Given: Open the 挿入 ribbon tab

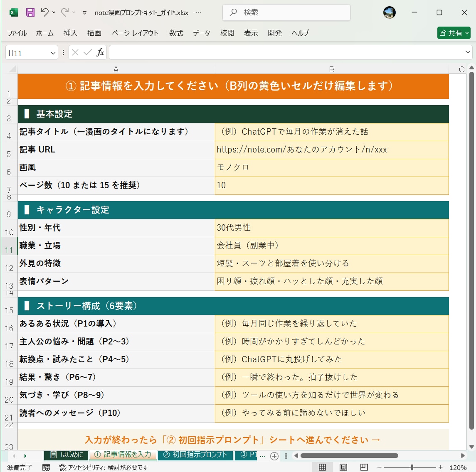Looking at the screenshot, I should [x=70, y=33].
